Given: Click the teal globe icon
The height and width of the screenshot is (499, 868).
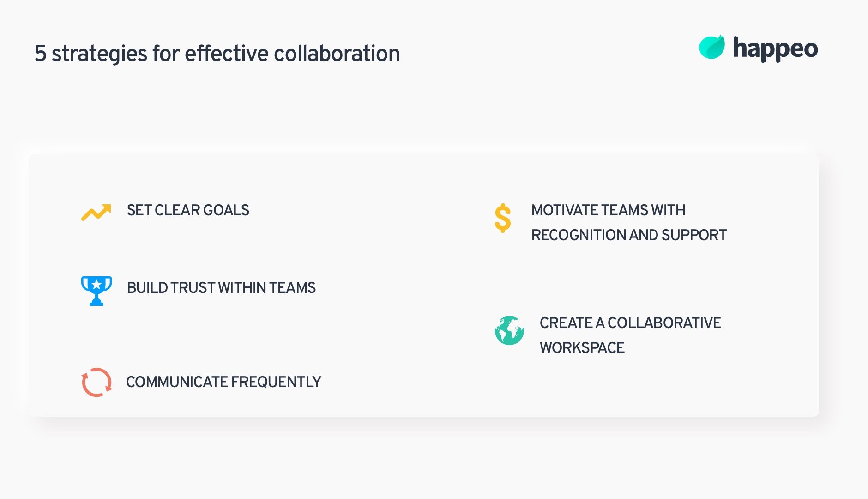Looking at the screenshot, I should [509, 331].
